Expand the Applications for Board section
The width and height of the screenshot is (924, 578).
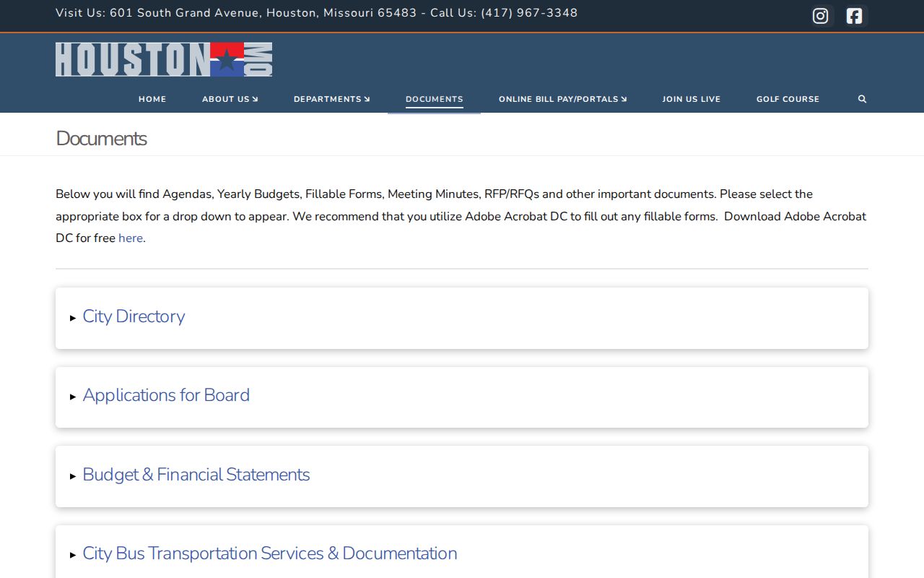pos(462,397)
